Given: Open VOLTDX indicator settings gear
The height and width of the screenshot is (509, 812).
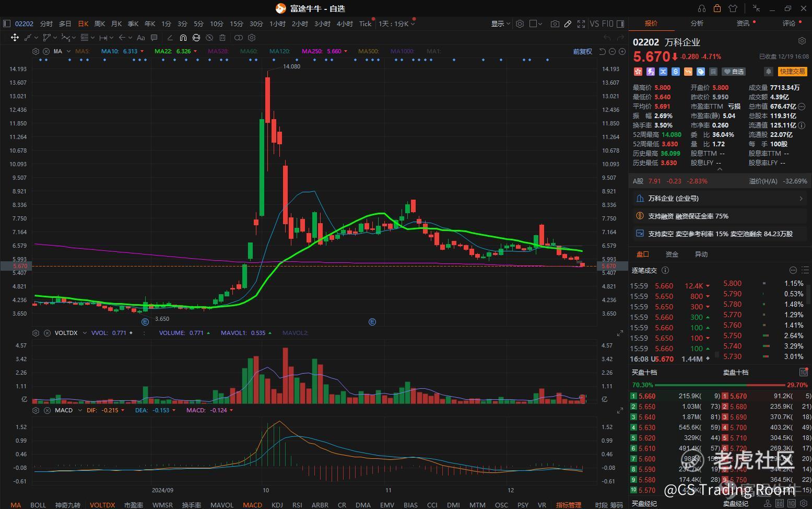Looking at the screenshot, I should (x=36, y=333).
